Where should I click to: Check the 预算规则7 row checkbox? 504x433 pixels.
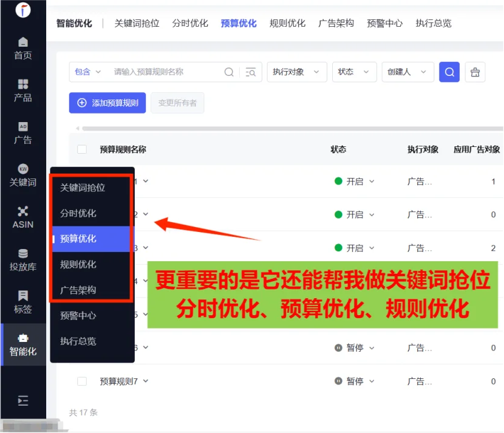(x=82, y=381)
